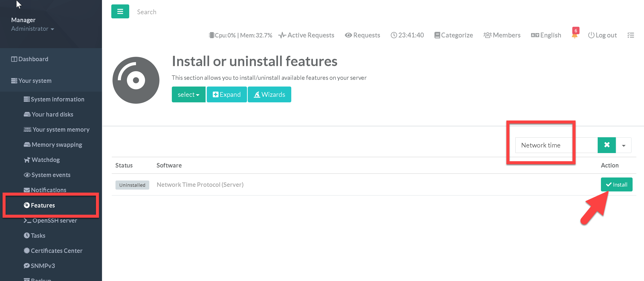Open Certificates Center from the sidebar

56,251
